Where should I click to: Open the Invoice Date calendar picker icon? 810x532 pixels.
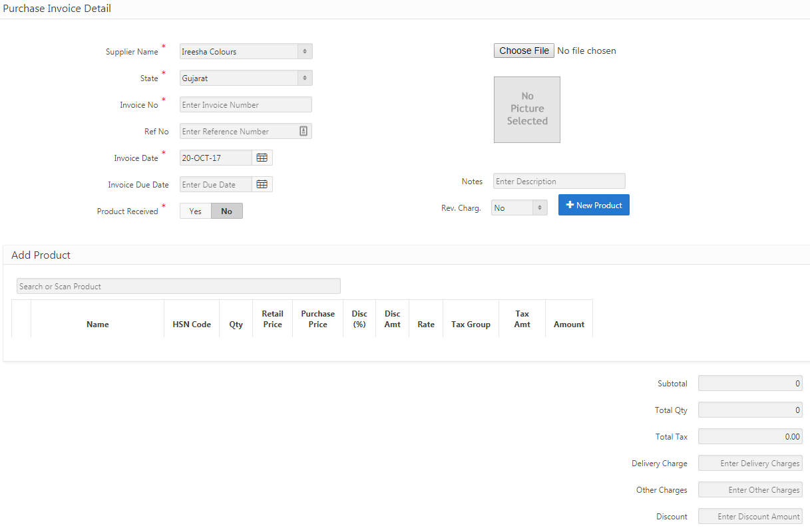click(262, 158)
